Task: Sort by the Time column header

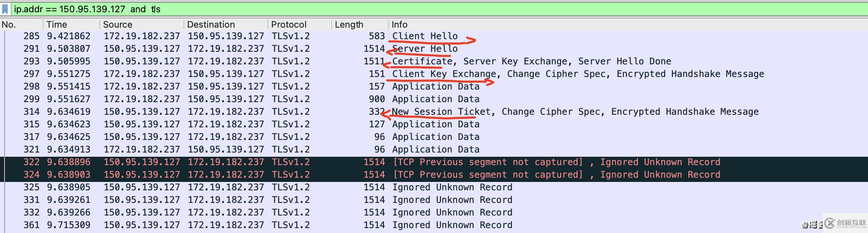Action: [57, 24]
